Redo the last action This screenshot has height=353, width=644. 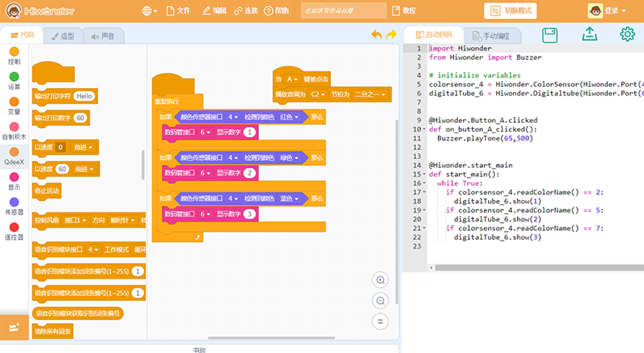[392, 35]
